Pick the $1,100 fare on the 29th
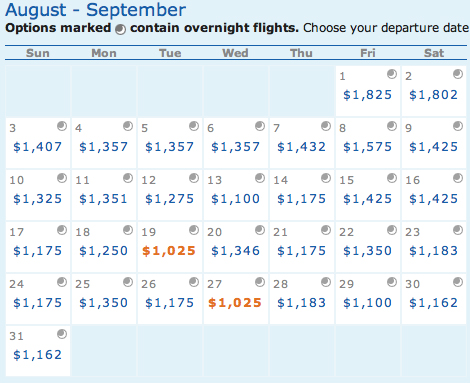Image resolution: width=470 pixels, height=383 pixels. click(x=367, y=303)
